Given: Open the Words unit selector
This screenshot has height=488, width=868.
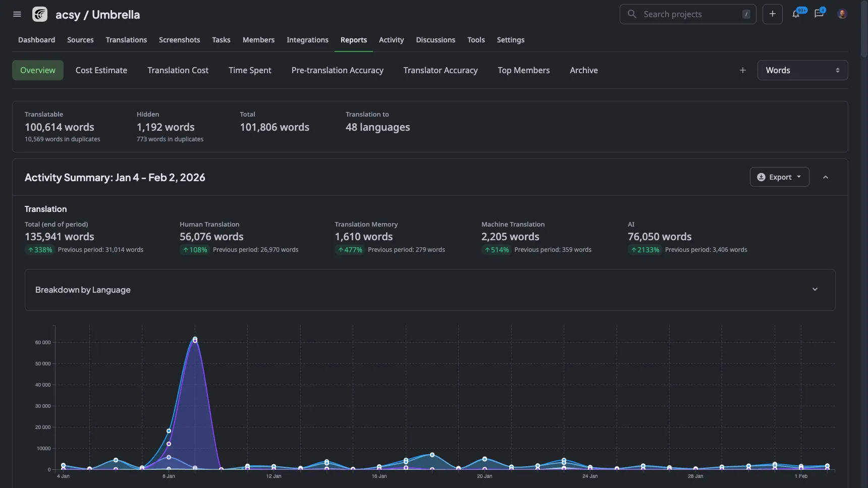Looking at the screenshot, I should click(x=802, y=70).
